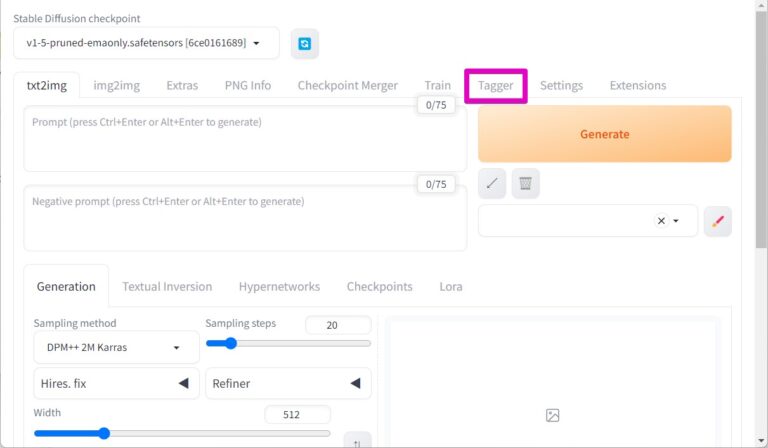
Task: Click the swap width and height icon
Action: pyautogui.click(x=357, y=441)
